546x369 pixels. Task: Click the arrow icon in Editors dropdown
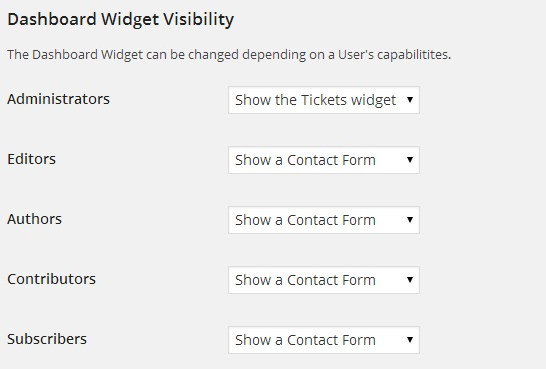coord(410,160)
